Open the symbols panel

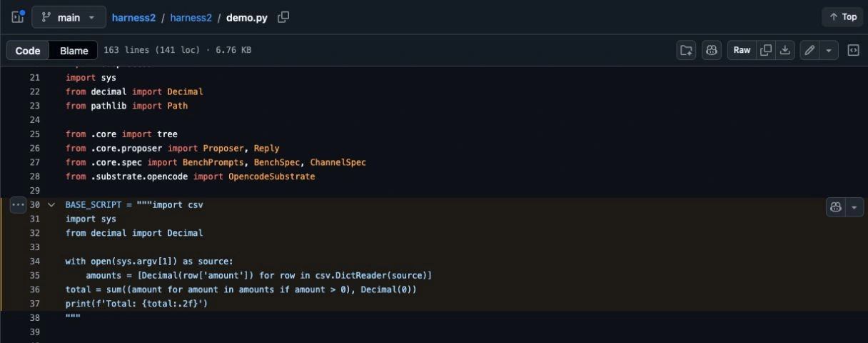click(853, 50)
